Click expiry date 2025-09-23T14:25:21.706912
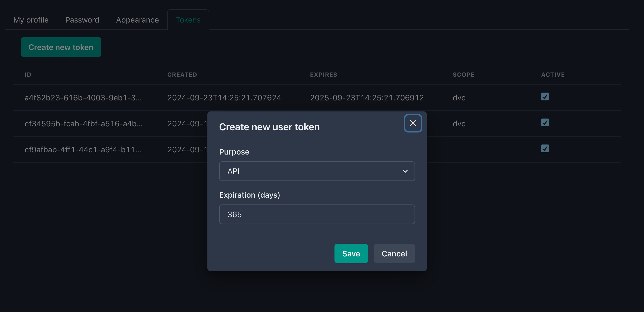The height and width of the screenshot is (312, 644). pos(367,97)
